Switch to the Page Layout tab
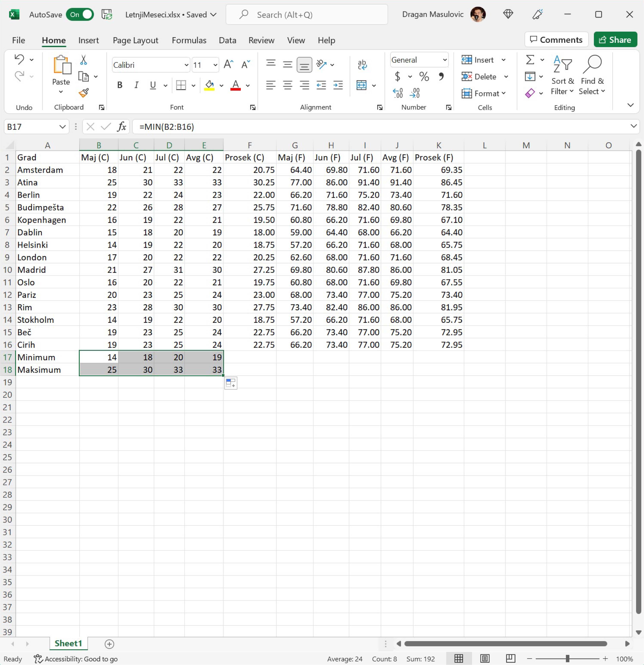 [x=135, y=40]
